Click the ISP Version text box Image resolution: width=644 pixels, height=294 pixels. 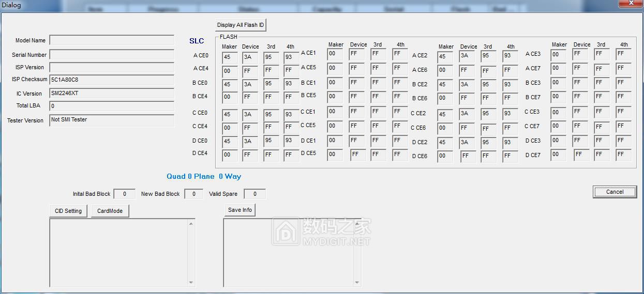point(112,67)
